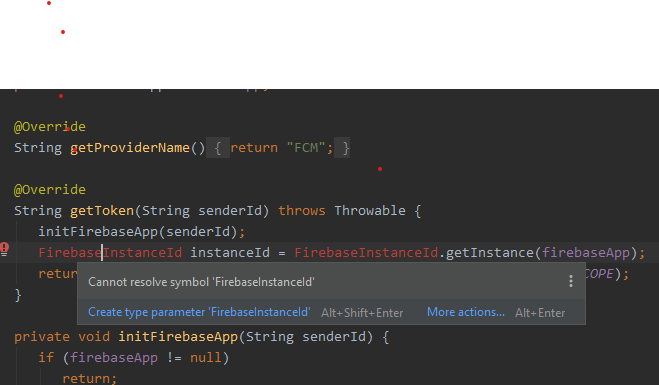Click 'Cannot resolve symbol' error message text

pyautogui.click(x=201, y=282)
